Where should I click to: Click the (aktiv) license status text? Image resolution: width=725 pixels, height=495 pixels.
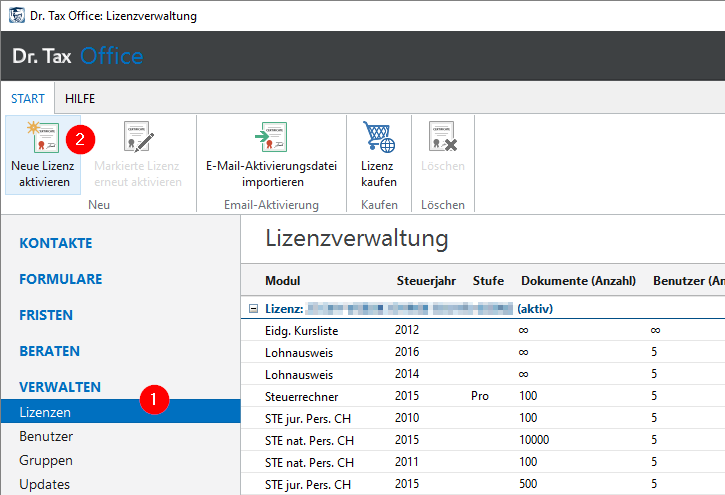pos(535,309)
